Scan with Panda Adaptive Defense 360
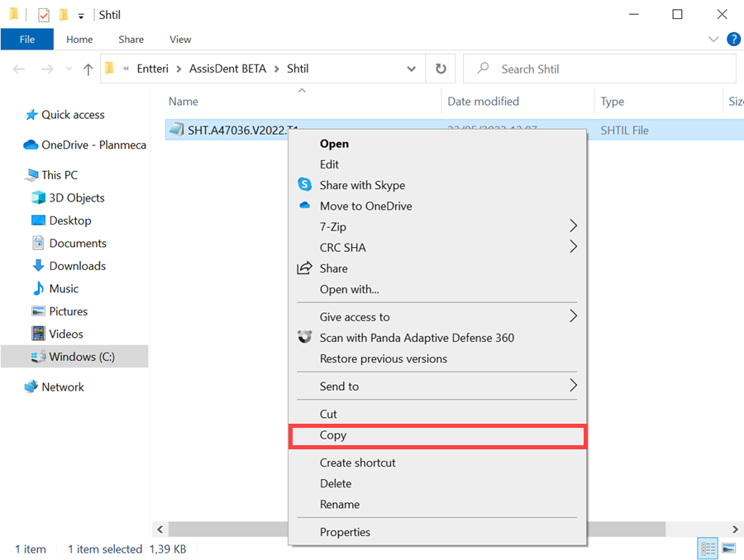Image resolution: width=744 pixels, height=560 pixels. (437, 338)
